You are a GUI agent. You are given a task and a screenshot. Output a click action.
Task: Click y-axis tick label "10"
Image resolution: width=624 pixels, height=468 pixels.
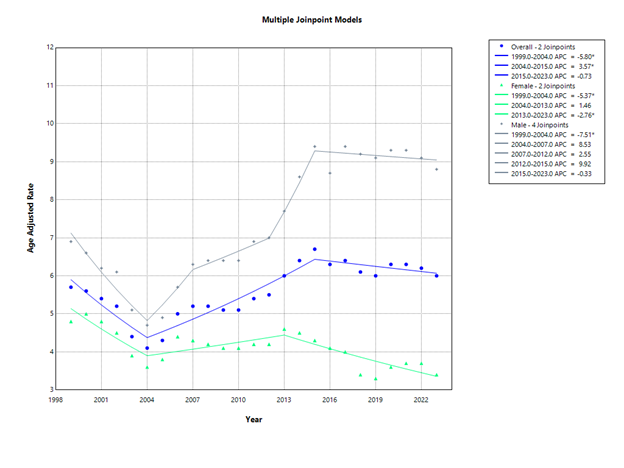(50, 123)
